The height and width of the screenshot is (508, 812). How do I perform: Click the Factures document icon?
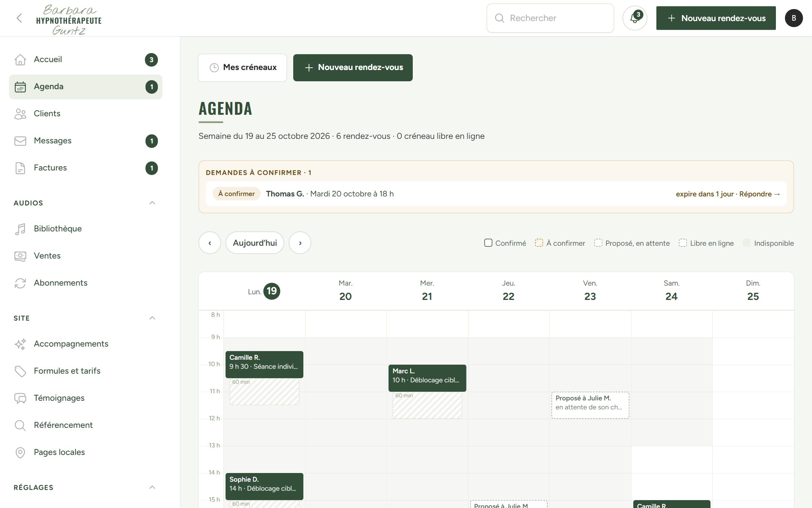20,168
